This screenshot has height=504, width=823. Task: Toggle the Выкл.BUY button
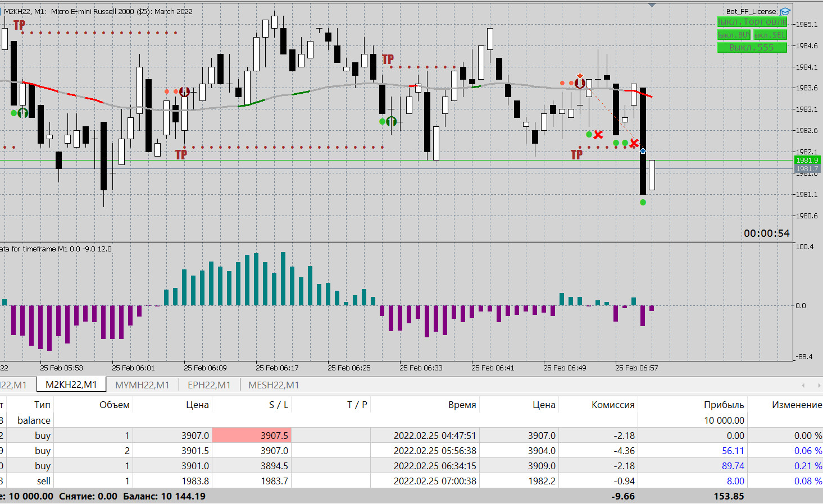coord(734,35)
